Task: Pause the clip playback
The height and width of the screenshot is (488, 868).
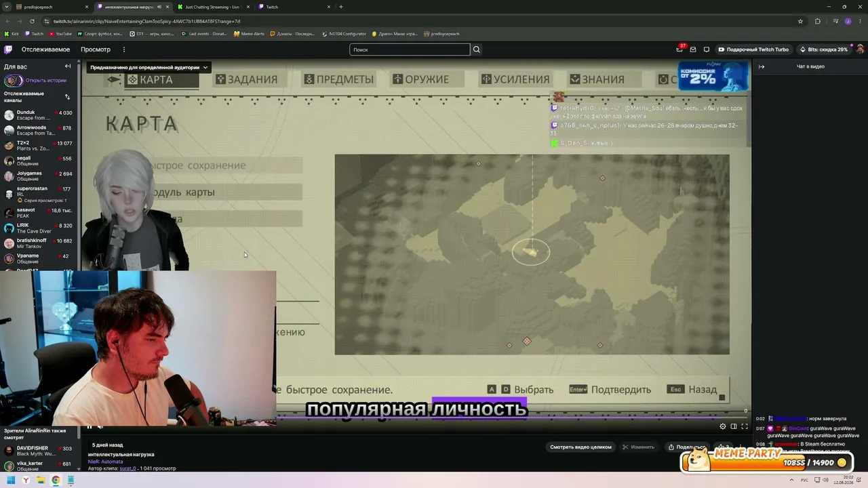Action: pyautogui.click(x=89, y=426)
